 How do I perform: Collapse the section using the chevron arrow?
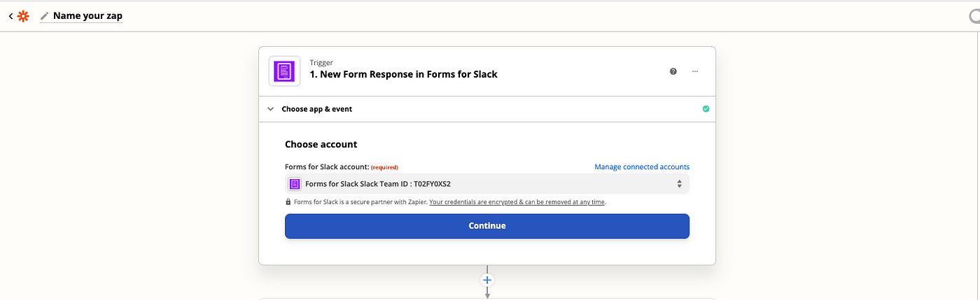tap(271, 109)
